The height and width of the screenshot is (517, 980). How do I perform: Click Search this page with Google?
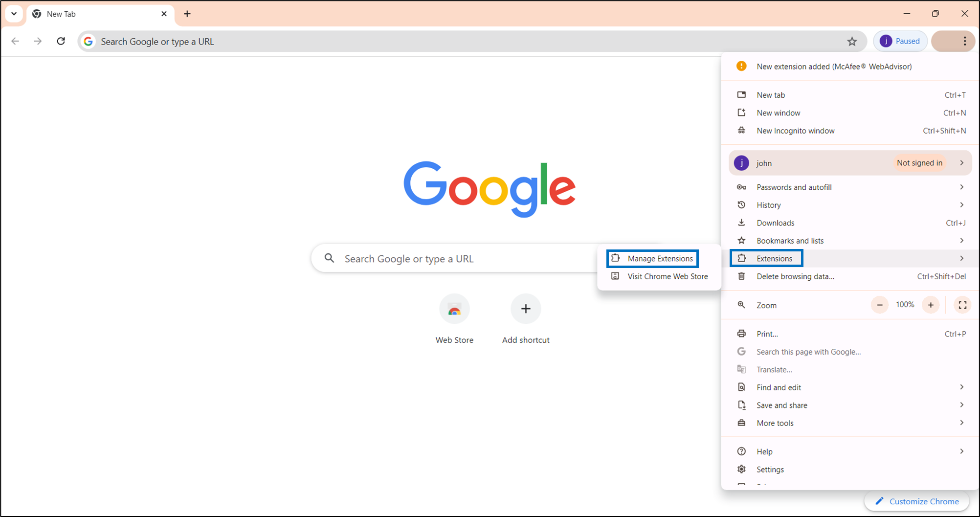(850, 352)
